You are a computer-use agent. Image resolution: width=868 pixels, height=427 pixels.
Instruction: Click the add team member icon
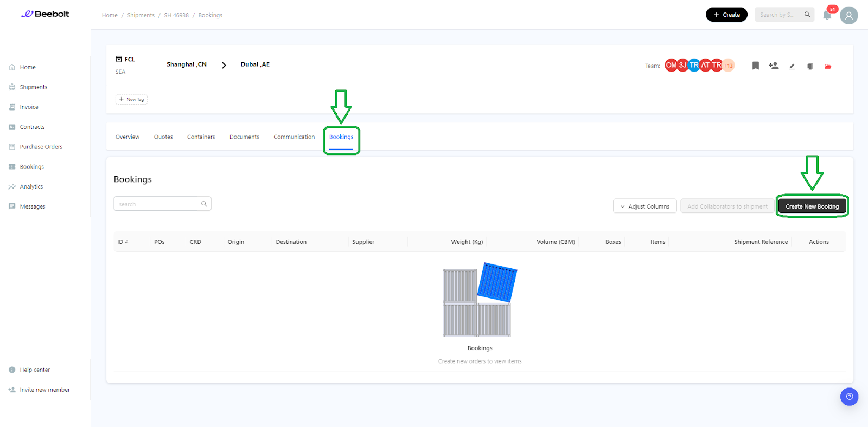click(x=774, y=66)
